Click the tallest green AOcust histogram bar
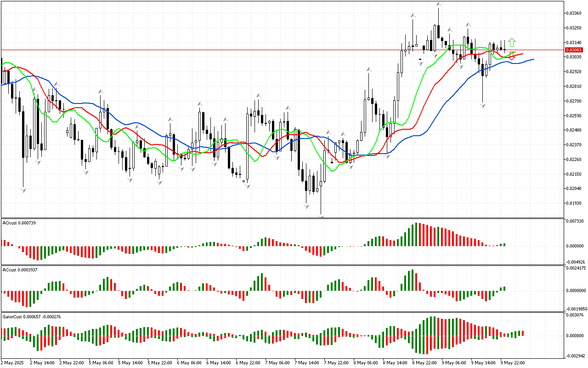 pyautogui.click(x=417, y=234)
